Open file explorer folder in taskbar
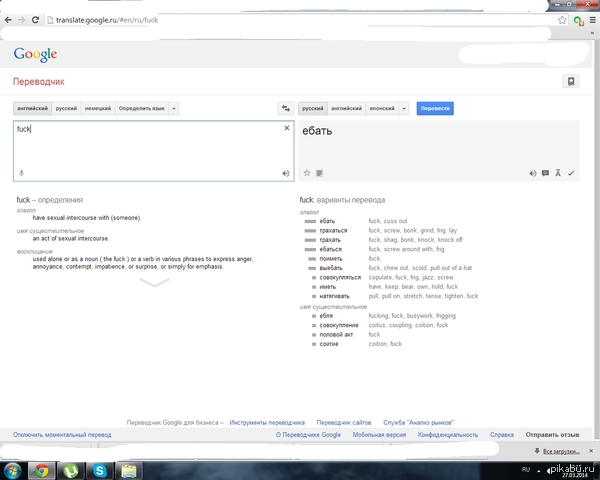This screenshot has width=600, height=480. click(129, 470)
